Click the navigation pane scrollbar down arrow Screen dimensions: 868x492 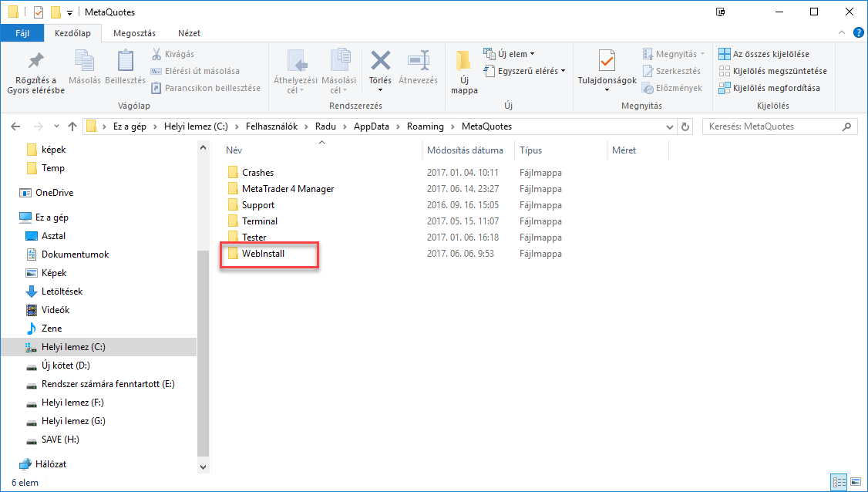(204, 467)
